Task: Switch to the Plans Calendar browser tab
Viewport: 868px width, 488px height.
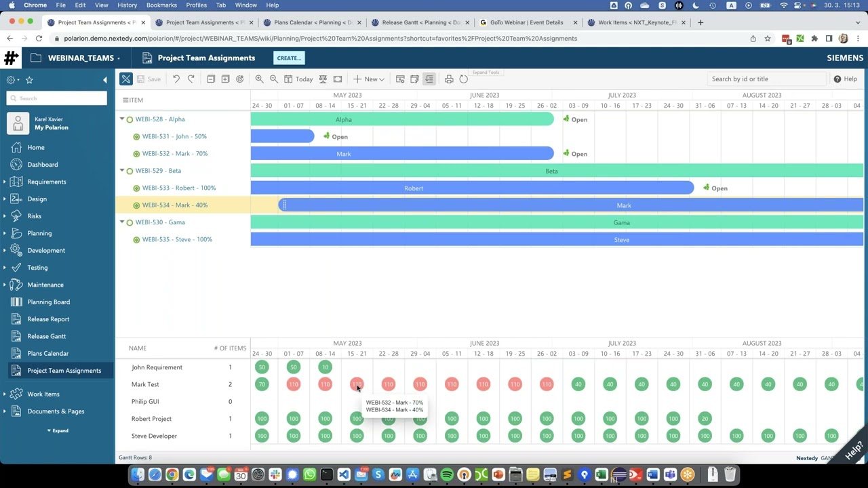Action: 313,22
